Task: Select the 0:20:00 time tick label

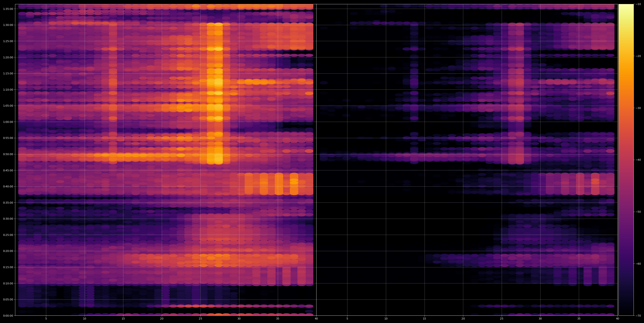Action: [x=8, y=251]
